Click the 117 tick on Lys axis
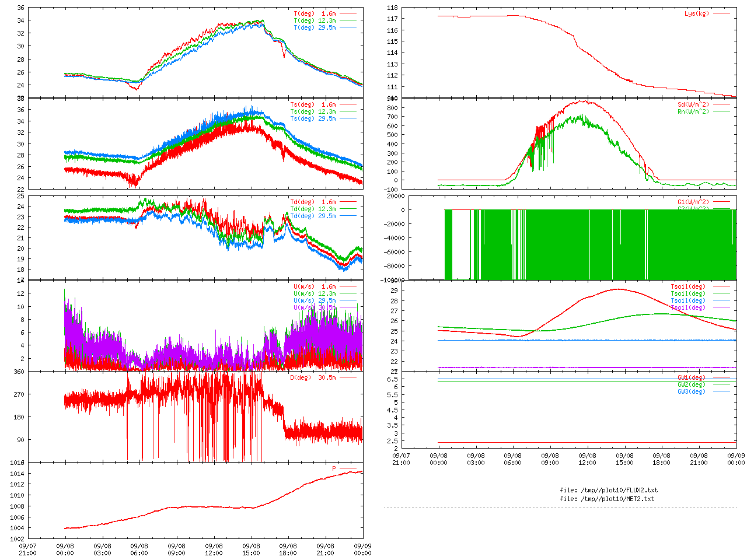747x560 pixels. 393,19
